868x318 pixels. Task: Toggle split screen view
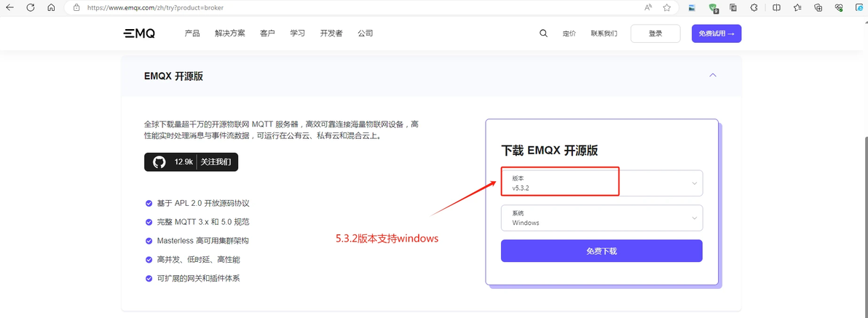pos(777,8)
